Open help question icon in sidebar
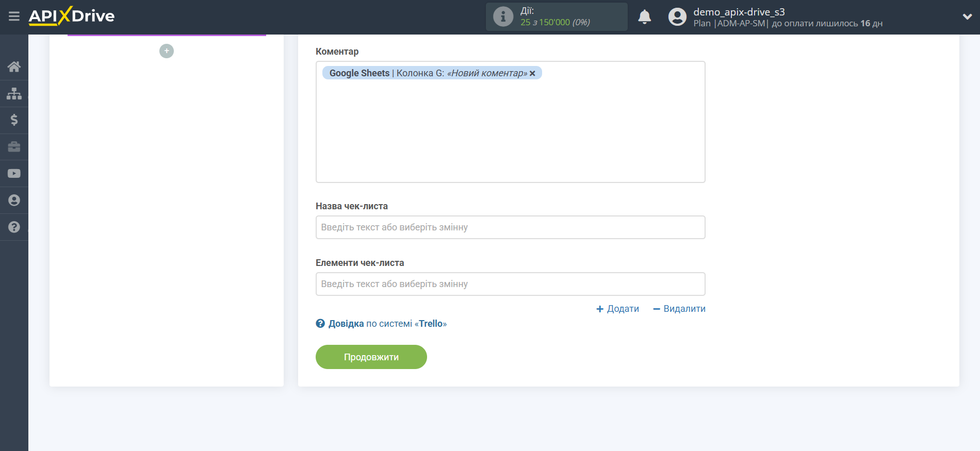Viewport: 980px width, 451px height. (x=14, y=227)
